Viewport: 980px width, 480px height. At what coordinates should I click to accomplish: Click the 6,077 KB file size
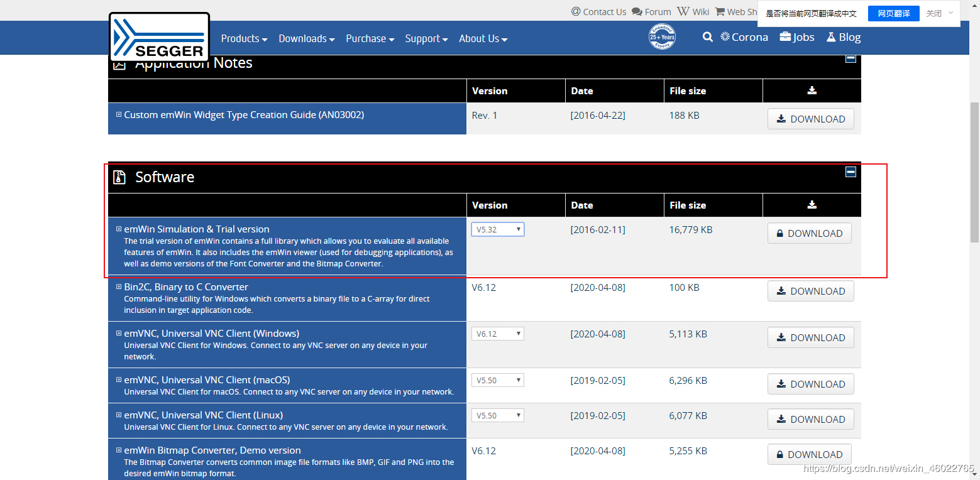688,416
